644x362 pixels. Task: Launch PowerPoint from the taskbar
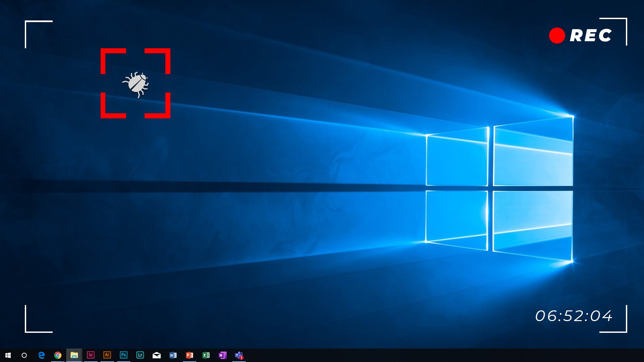[x=190, y=355]
